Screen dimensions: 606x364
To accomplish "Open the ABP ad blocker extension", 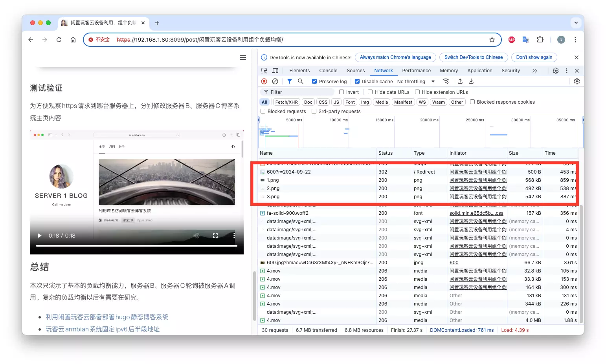I will click(x=512, y=40).
